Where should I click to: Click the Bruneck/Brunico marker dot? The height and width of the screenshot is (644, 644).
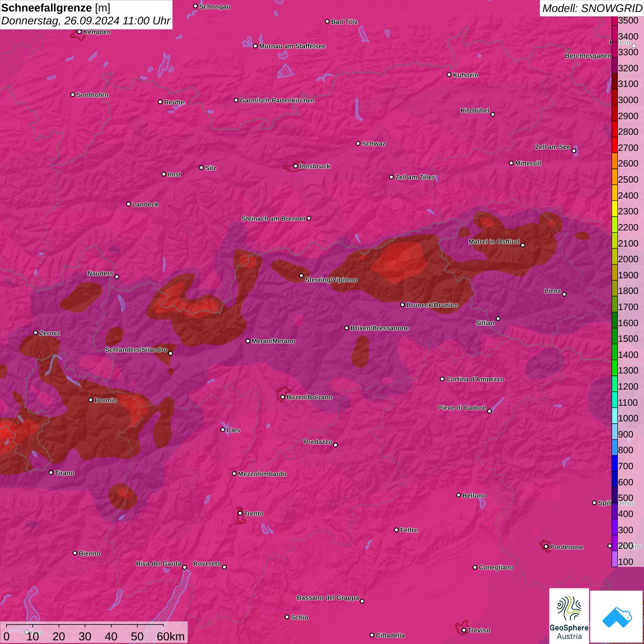pos(402,305)
